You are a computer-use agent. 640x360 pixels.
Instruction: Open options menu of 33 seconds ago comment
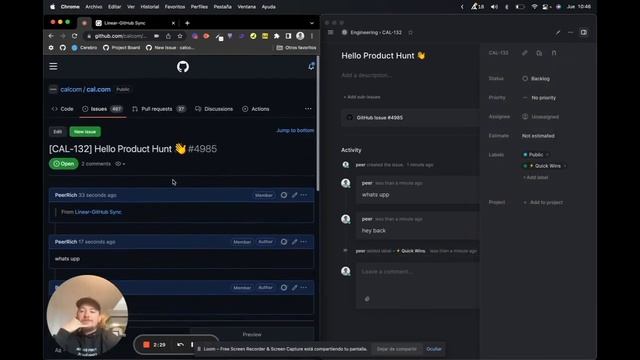click(304, 195)
